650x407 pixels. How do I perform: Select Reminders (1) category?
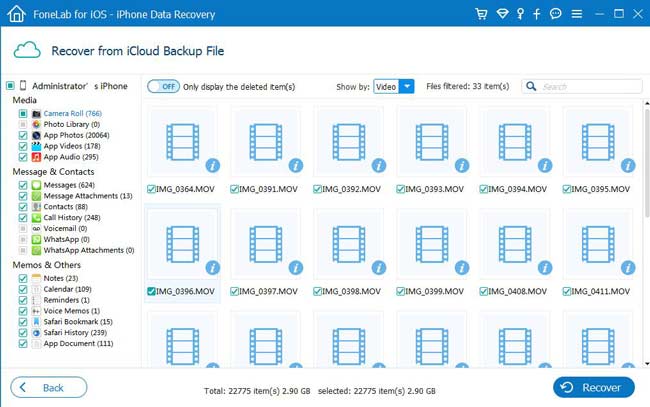(66, 300)
